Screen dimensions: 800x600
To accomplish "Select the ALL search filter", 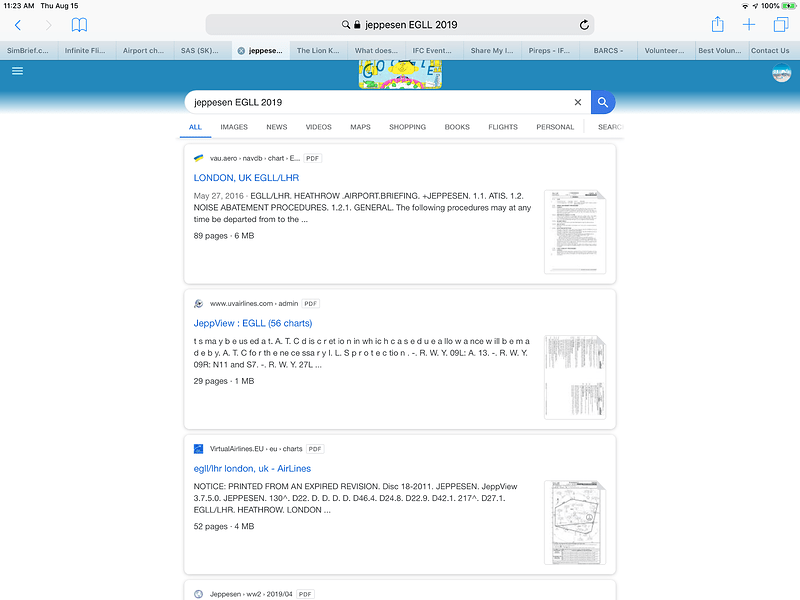I will (195, 127).
